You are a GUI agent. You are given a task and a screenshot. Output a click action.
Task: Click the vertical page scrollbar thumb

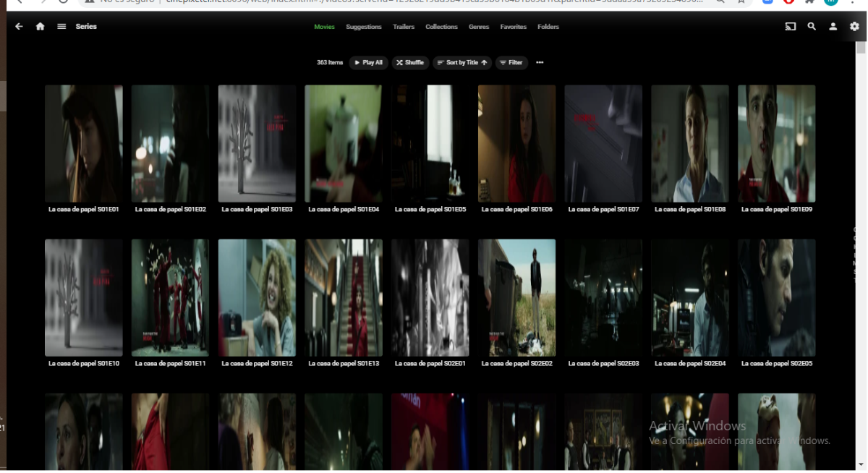861,48
